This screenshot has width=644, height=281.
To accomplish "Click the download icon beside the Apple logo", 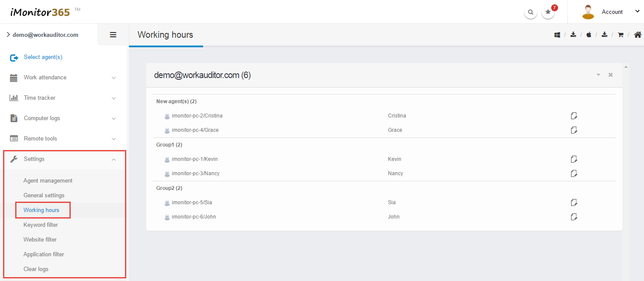I will (x=605, y=35).
